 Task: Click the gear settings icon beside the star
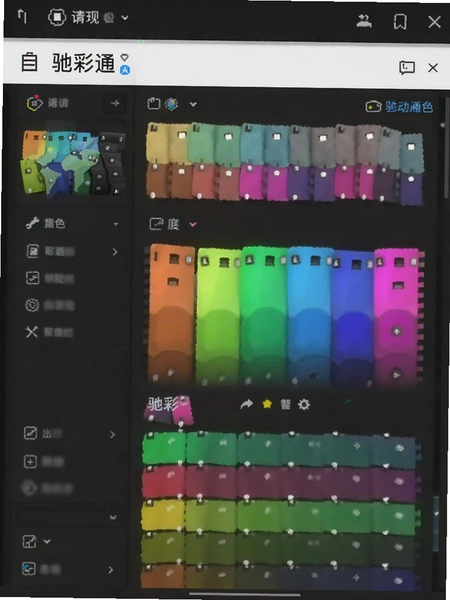pyautogui.click(x=304, y=404)
